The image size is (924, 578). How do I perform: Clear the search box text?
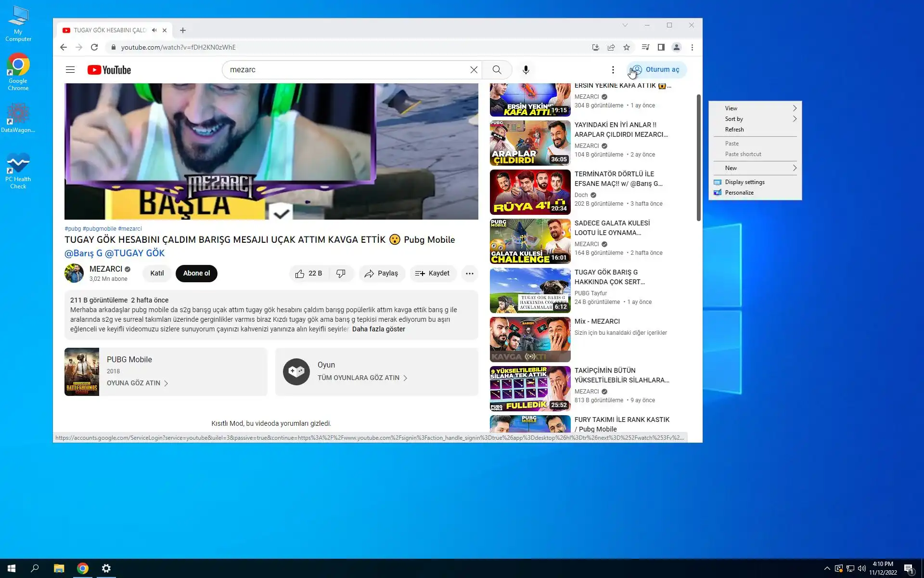coord(474,70)
